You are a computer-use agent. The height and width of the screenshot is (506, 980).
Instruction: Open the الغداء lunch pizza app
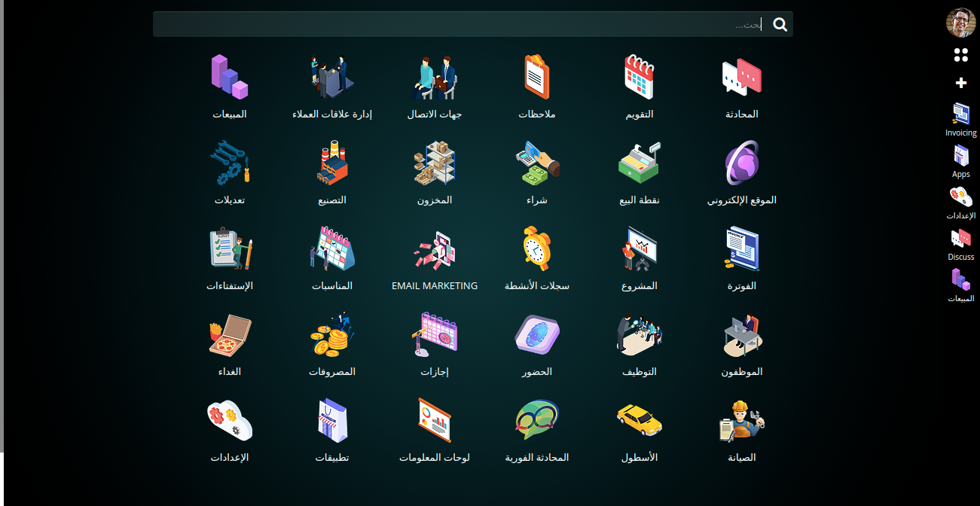[230, 335]
